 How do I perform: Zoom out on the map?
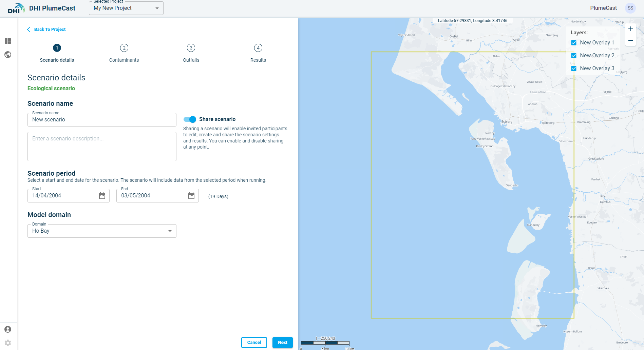[x=630, y=40]
